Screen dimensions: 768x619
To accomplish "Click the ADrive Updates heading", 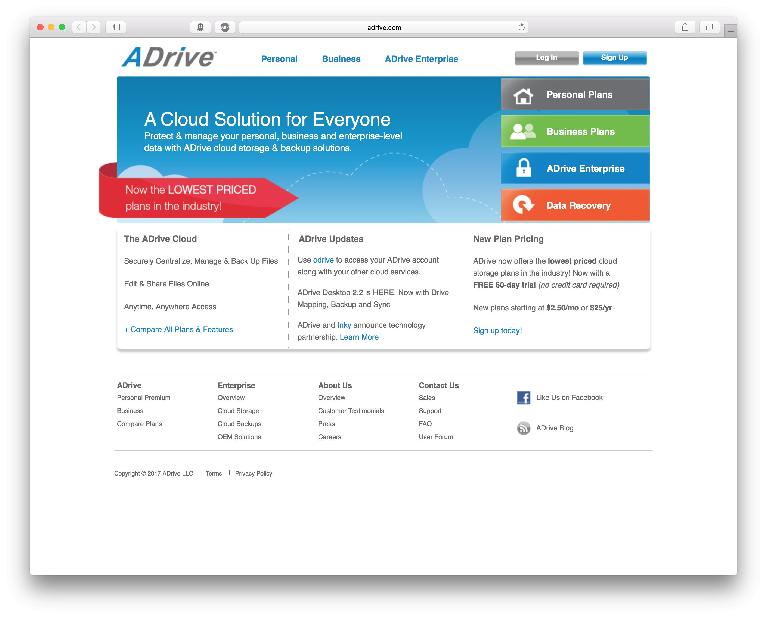I will 331,239.
